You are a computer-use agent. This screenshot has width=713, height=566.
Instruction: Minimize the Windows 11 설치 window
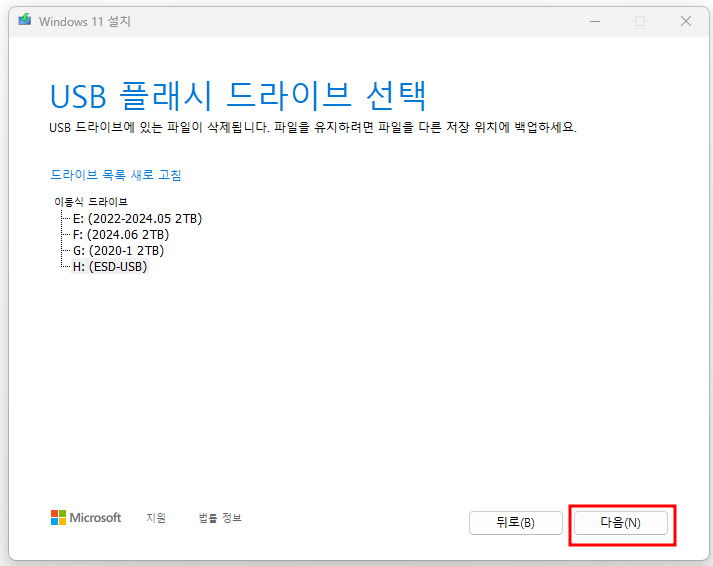coord(595,21)
